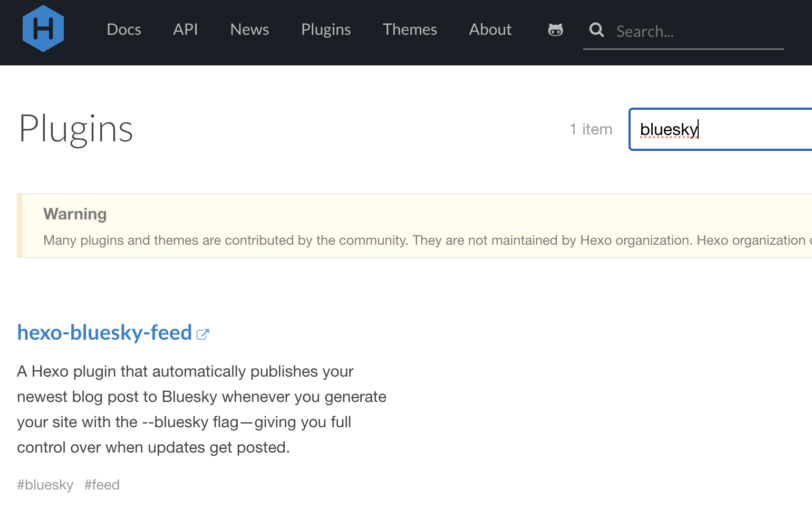812x518 pixels.
Task: Click the warning text about community plugins
Action: coord(428,241)
